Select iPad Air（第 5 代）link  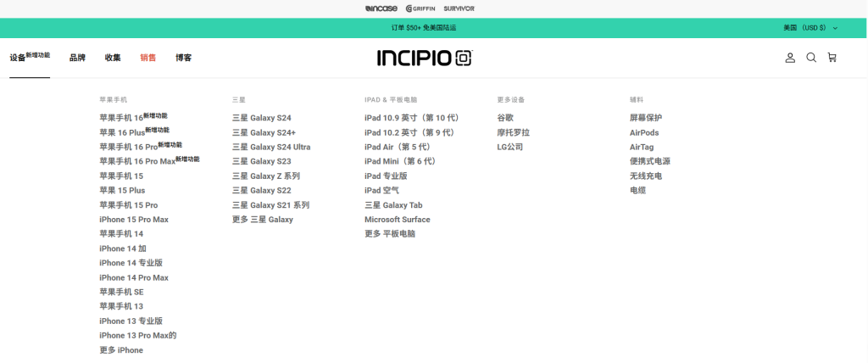pos(399,147)
